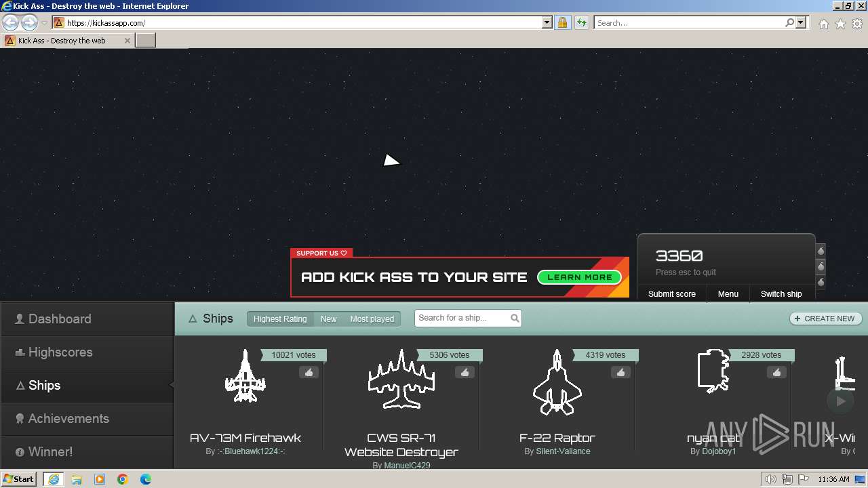The width and height of the screenshot is (868, 488).
Task: Select the Ships sidebar item
Action: pyautogui.click(x=87, y=386)
